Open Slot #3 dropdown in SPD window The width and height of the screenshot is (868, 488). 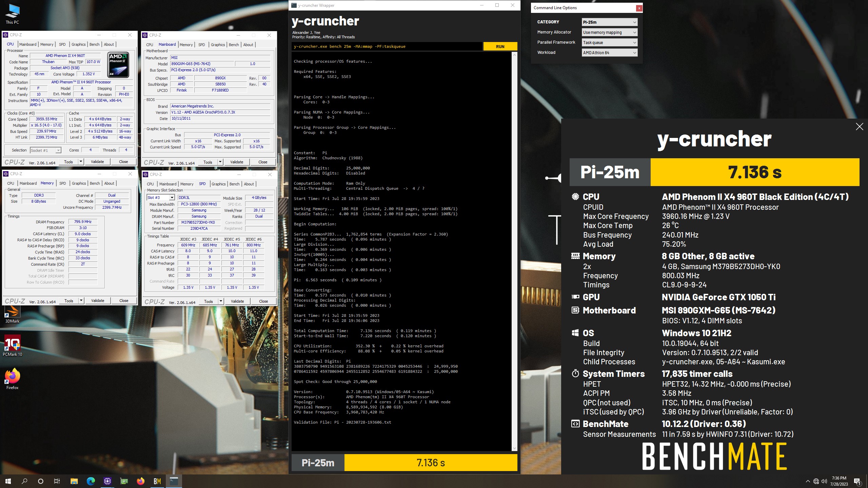[161, 198]
